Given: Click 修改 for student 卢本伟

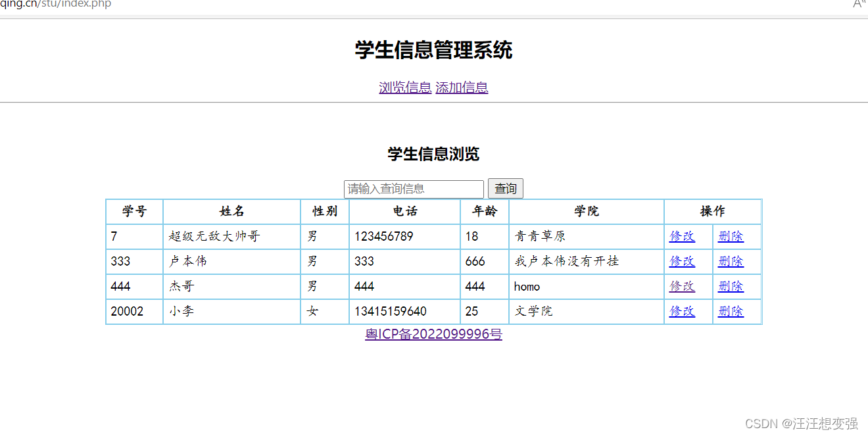Looking at the screenshot, I should [682, 262].
